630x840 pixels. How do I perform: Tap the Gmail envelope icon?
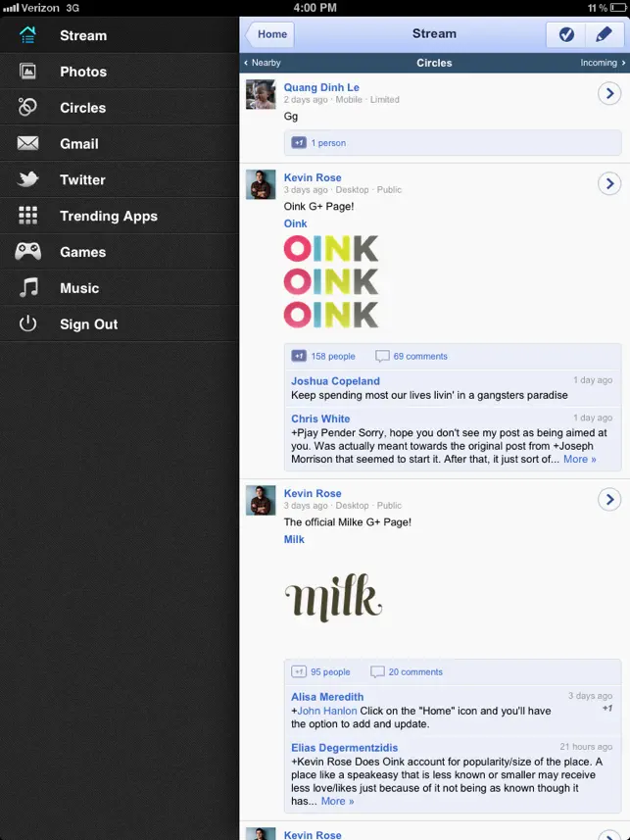[x=27, y=143]
